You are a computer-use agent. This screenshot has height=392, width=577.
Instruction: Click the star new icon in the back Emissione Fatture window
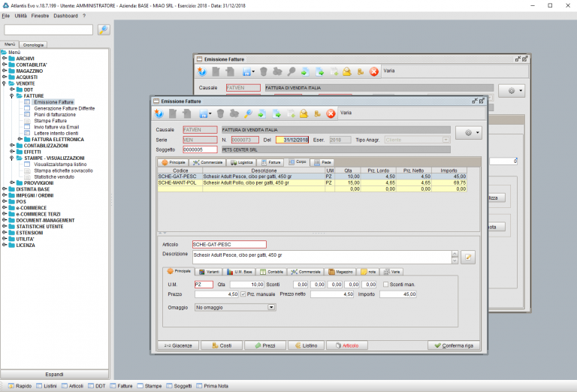tap(202, 71)
